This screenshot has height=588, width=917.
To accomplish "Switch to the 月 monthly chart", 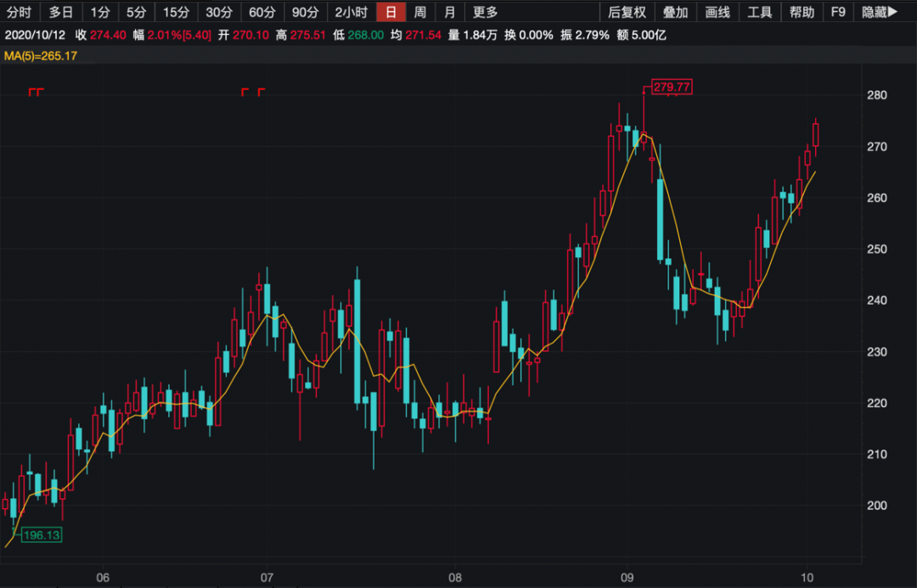I will pyautogui.click(x=449, y=12).
